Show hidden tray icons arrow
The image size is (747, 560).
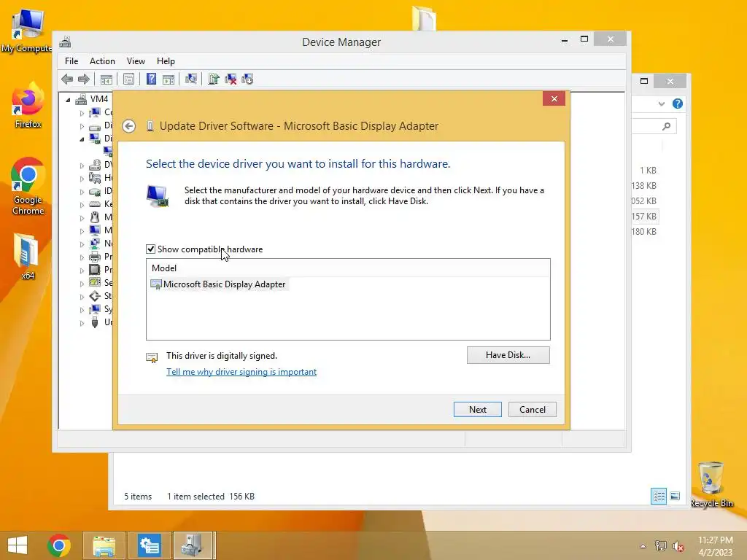pos(643,546)
